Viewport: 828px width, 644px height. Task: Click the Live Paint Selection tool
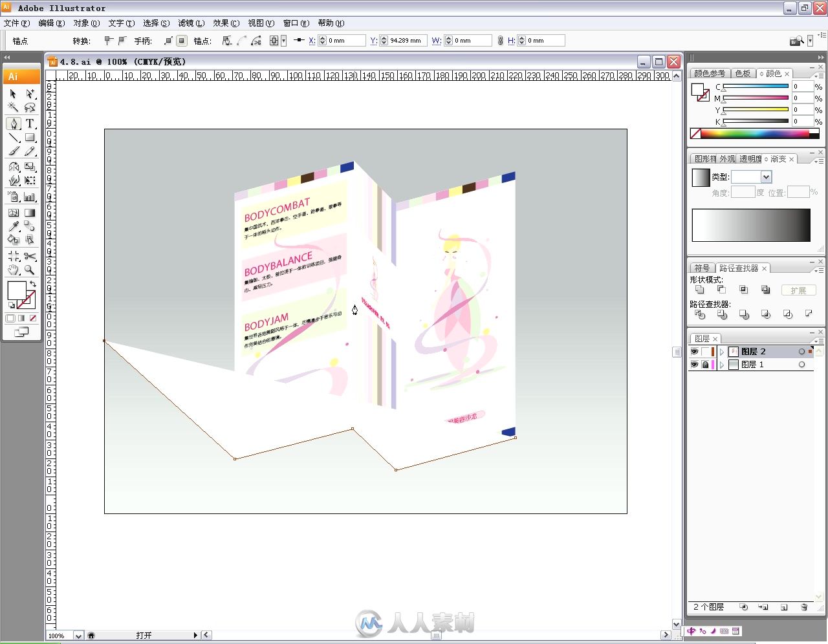point(30,240)
